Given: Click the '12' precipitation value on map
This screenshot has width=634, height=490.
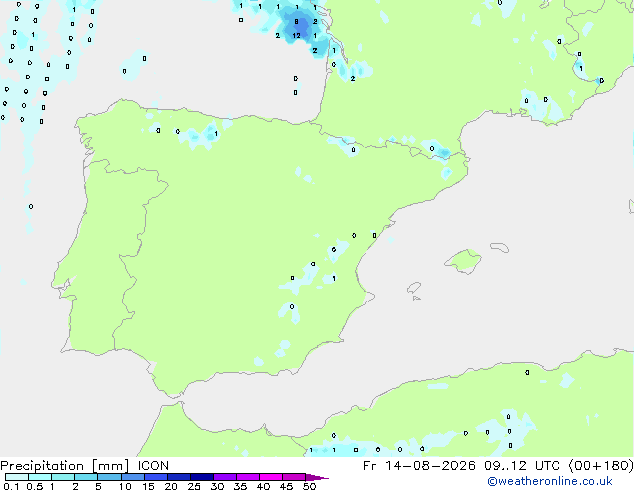Looking at the screenshot, I should [x=296, y=36].
